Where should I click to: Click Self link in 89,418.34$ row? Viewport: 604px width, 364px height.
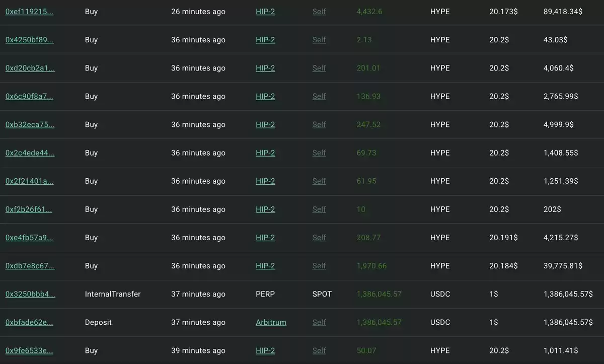point(319,12)
